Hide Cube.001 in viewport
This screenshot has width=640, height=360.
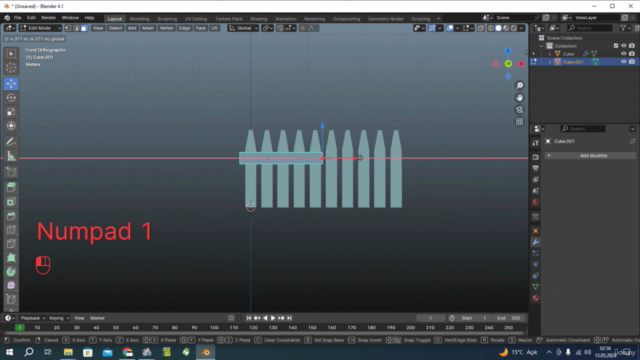(x=623, y=62)
